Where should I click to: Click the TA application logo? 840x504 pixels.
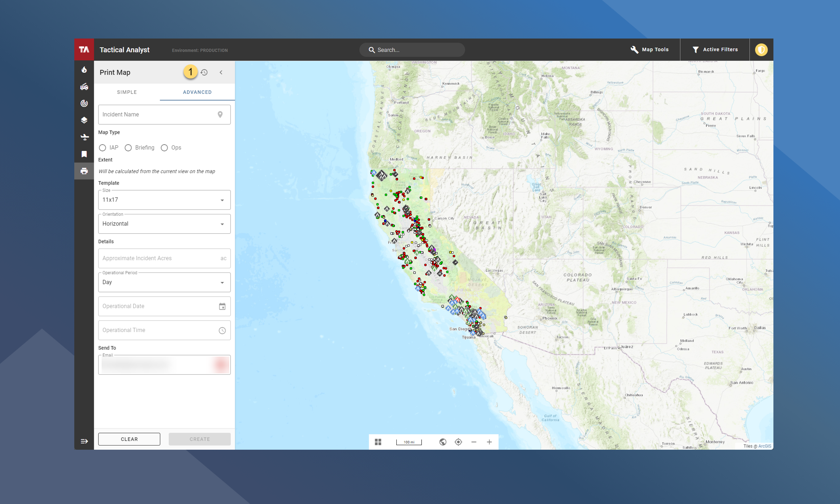(84, 50)
